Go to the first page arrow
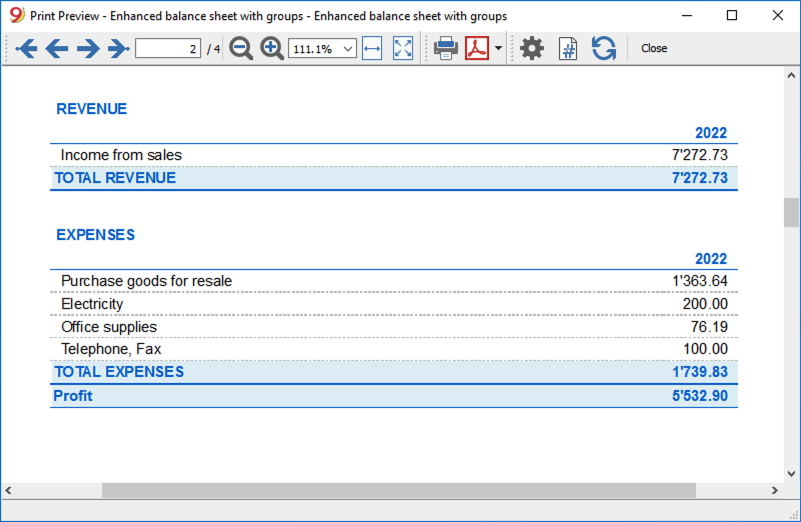Viewport: 801px width, 522px height. coord(27,49)
